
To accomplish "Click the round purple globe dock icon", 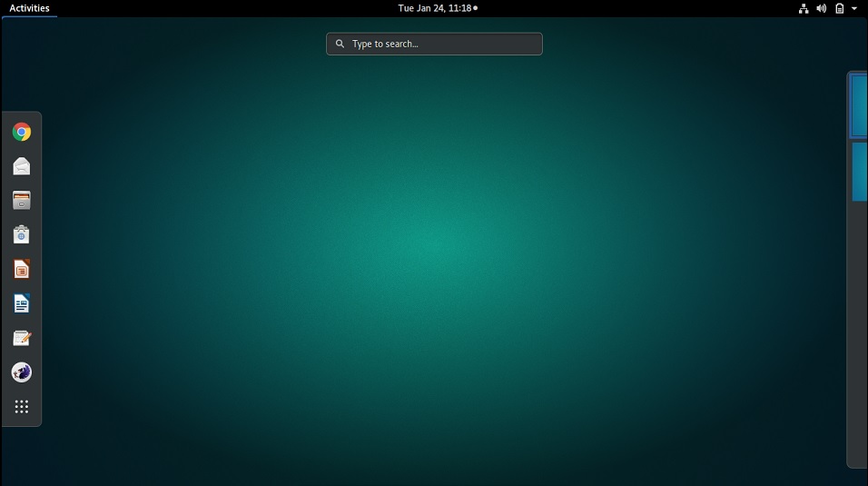I will click(22, 372).
